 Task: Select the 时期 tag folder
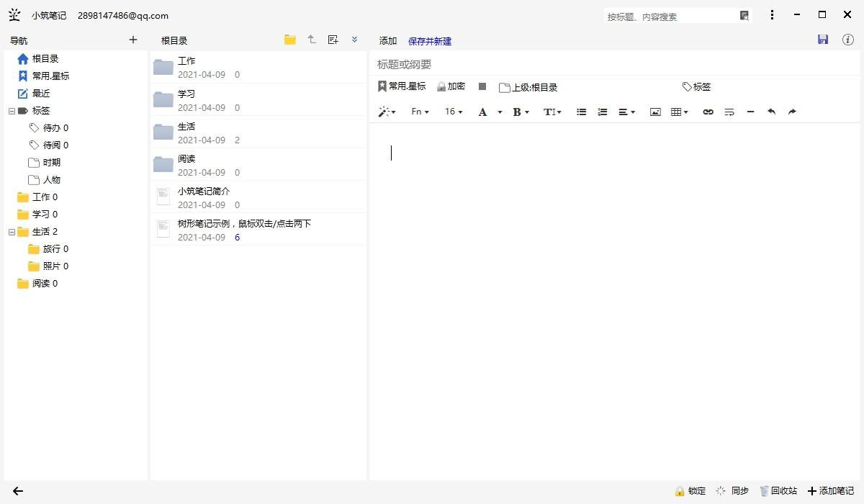click(x=45, y=163)
